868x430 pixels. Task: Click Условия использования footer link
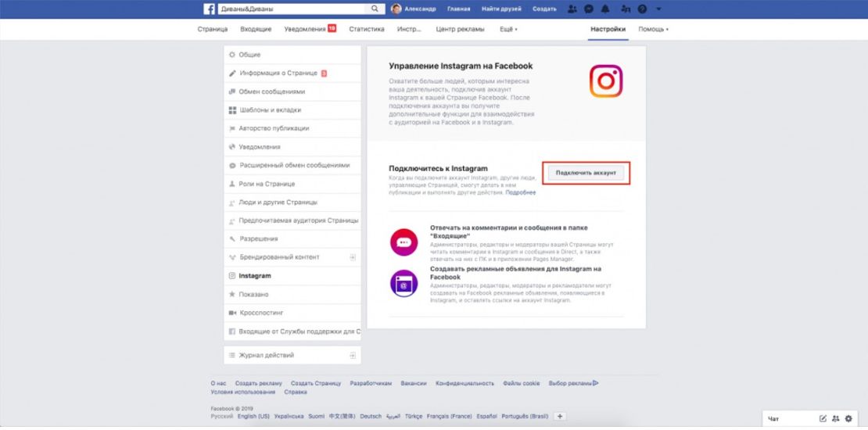(243, 392)
